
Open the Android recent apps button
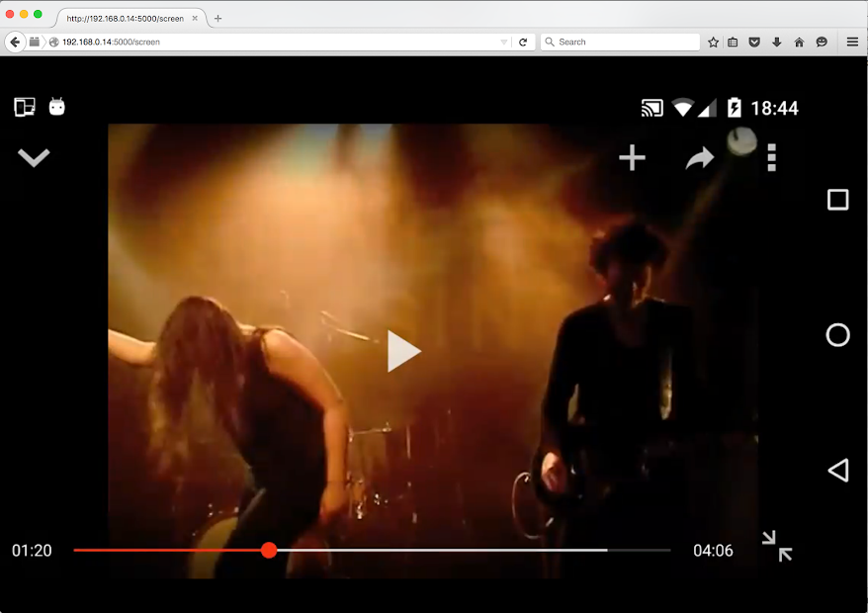[x=837, y=199]
